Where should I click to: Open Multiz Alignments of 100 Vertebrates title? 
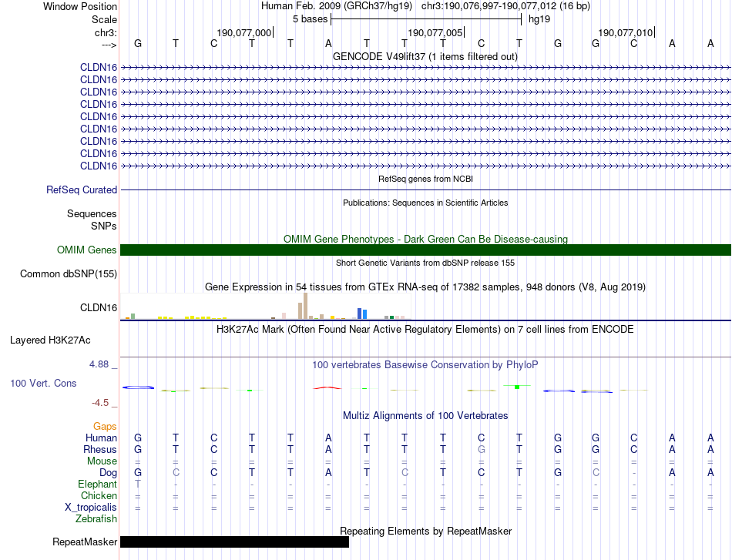tap(425, 415)
